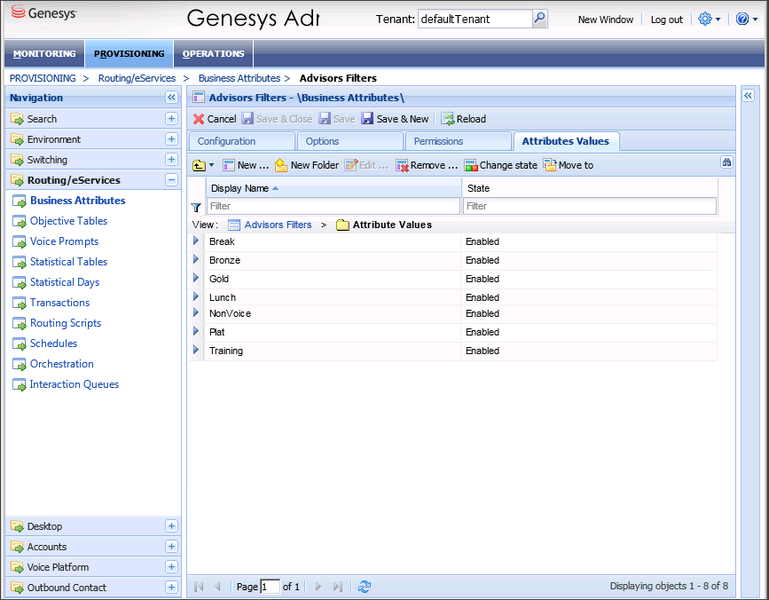Click the State filter field
This screenshot has width=769, height=600.
point(590,206)
